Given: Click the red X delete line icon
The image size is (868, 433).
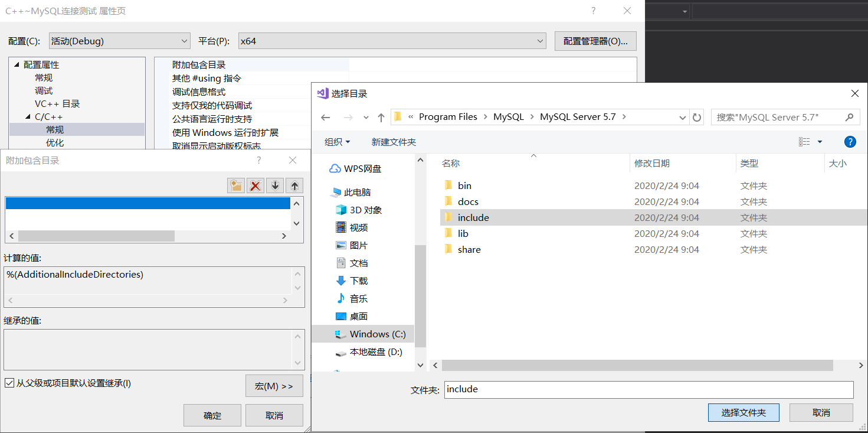Looking at the screenshot, I should 256,185.
